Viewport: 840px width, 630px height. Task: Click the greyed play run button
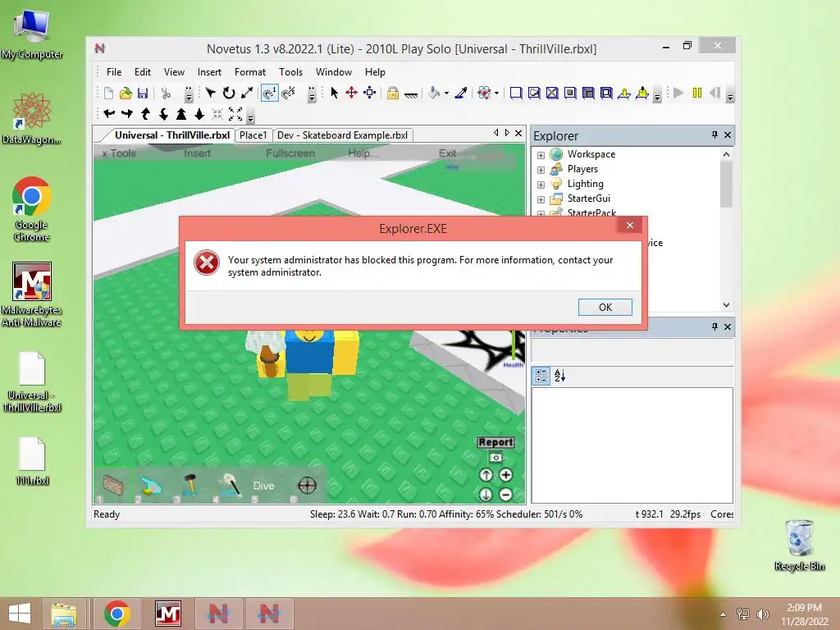[678, 94]
